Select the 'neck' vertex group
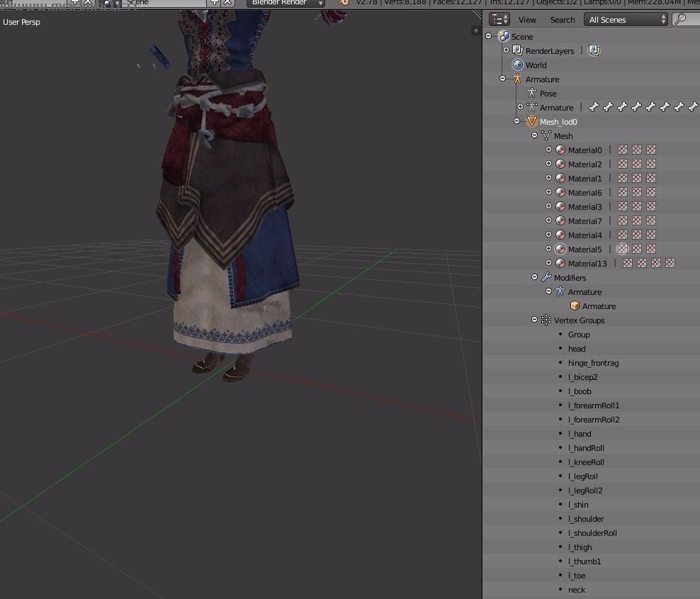 click(577, 590)
